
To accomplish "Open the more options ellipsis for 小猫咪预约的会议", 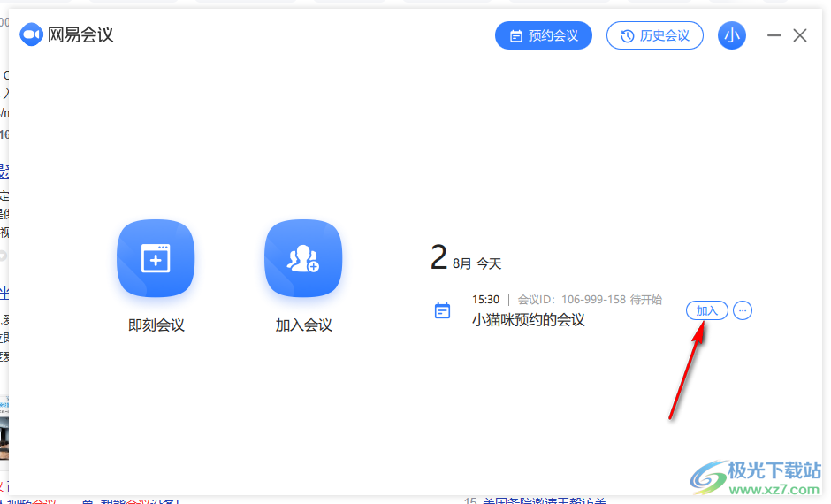I will coord(743,310).
